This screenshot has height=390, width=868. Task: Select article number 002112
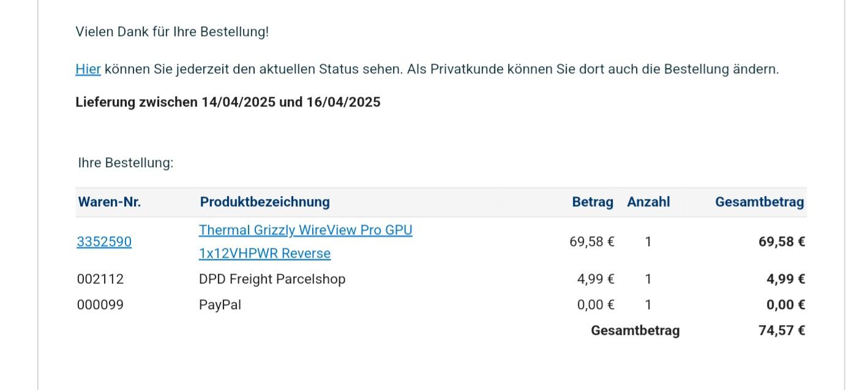[x=100, y=279]
